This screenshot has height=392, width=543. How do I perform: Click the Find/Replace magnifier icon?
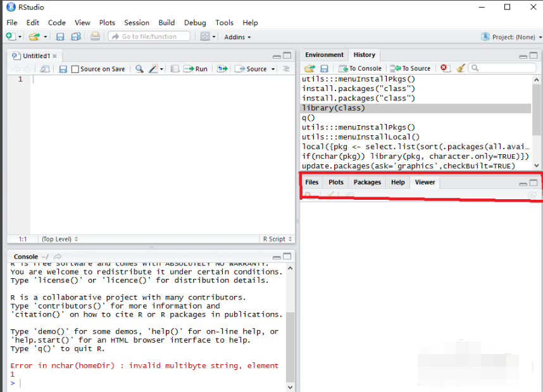139,69
